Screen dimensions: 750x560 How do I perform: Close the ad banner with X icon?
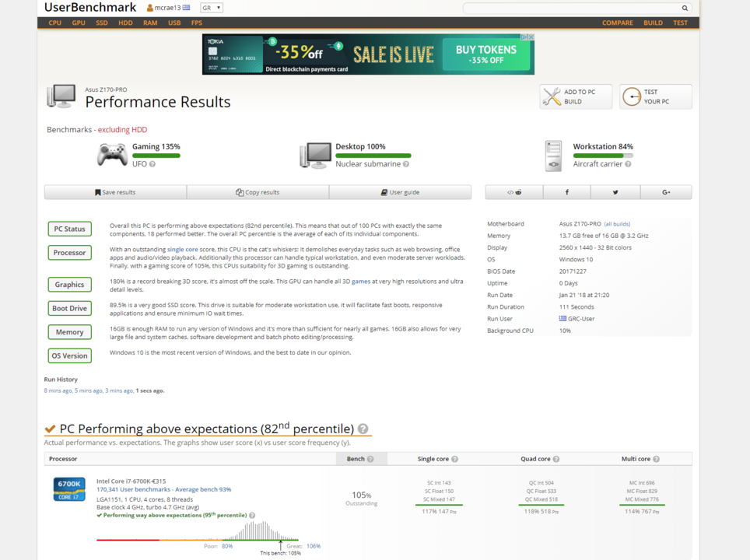531,37
